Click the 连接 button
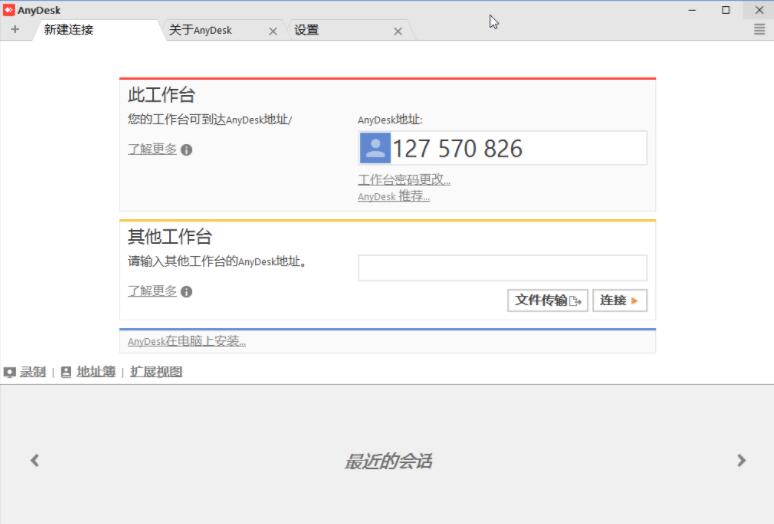774x524 pixels. (619, 300)
